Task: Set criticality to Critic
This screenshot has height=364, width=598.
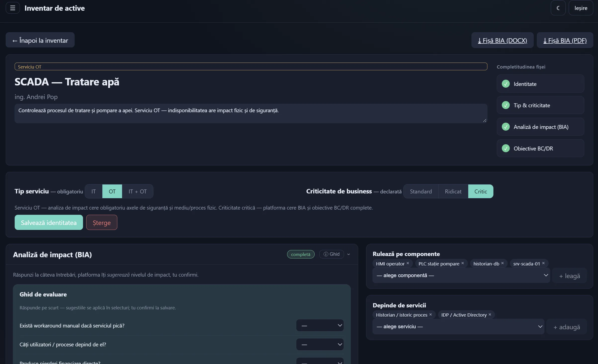Action: pos(481,191)
